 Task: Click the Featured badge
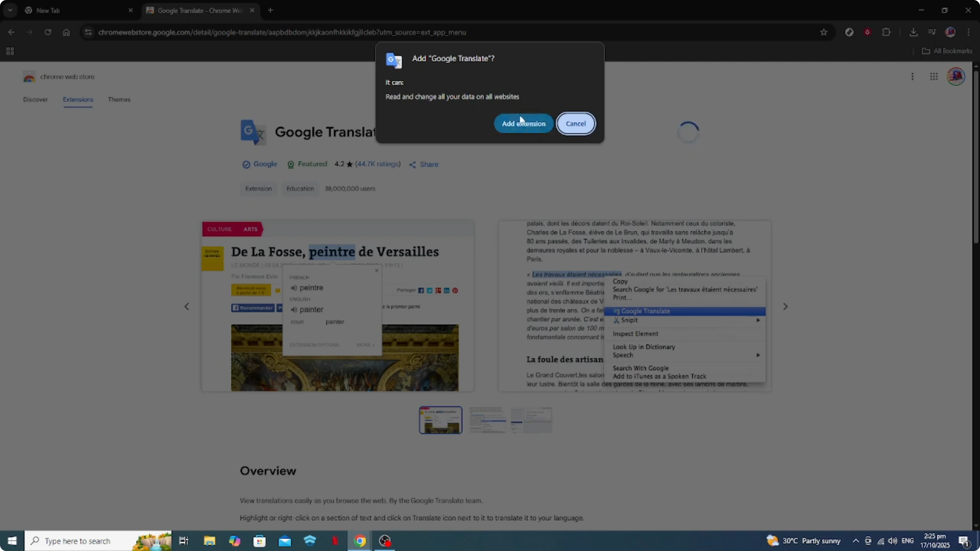(307, 164)
